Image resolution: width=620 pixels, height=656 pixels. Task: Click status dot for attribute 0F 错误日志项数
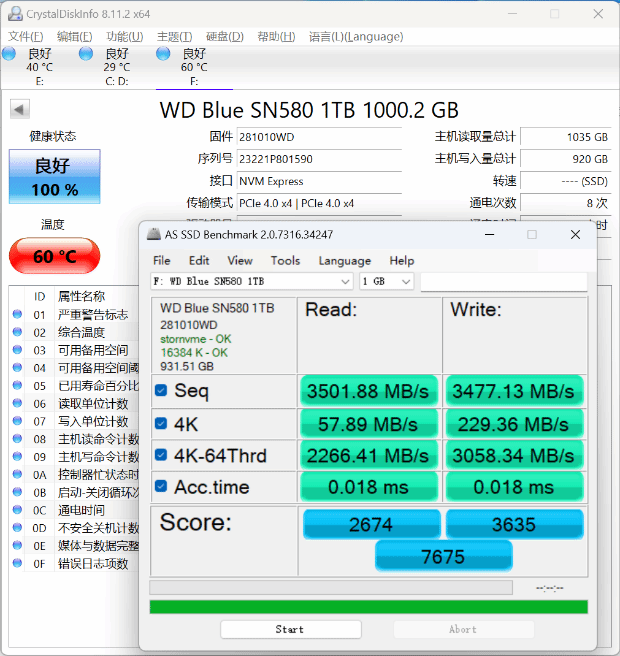pos(17,564)
